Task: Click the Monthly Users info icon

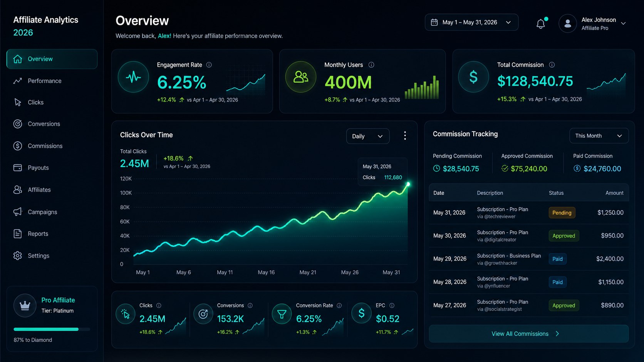Action: pyautogui.click(x=371, y=65)
